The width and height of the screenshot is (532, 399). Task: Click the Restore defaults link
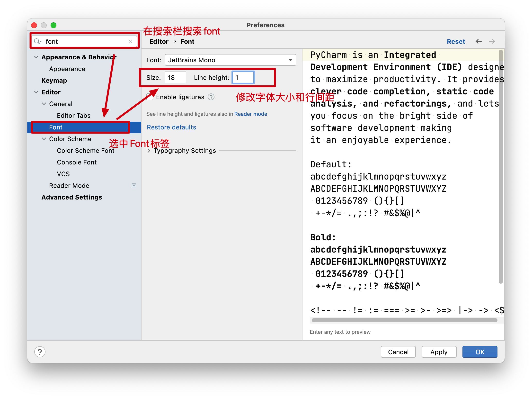171,127
